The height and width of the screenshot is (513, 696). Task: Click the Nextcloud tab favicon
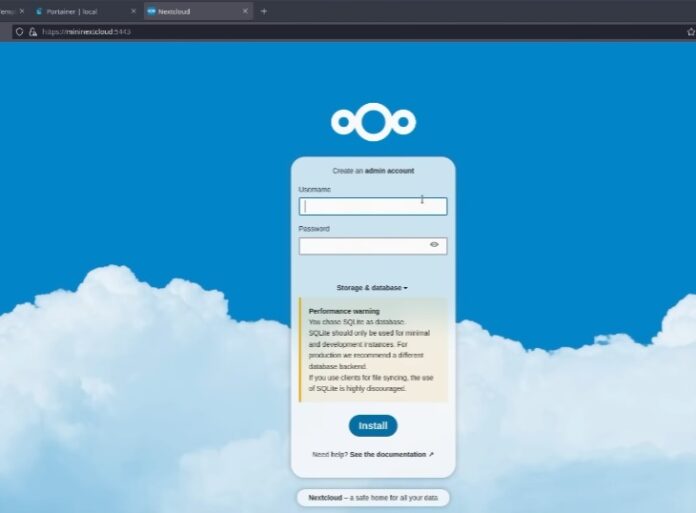[151, 12]
